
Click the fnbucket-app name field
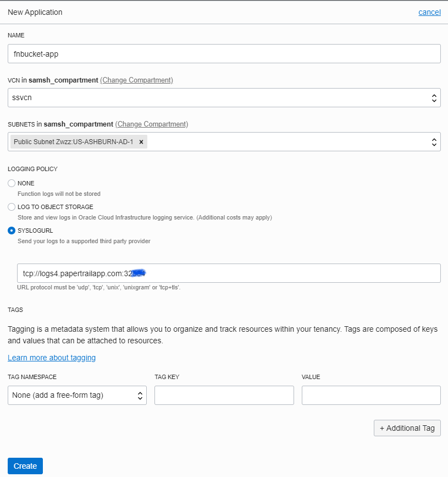(x=220, y=53)
